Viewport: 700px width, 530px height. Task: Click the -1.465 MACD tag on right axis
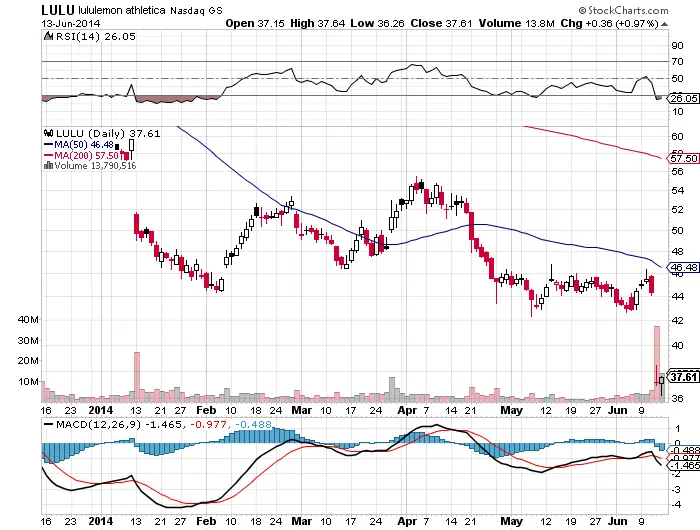[685, 466]
